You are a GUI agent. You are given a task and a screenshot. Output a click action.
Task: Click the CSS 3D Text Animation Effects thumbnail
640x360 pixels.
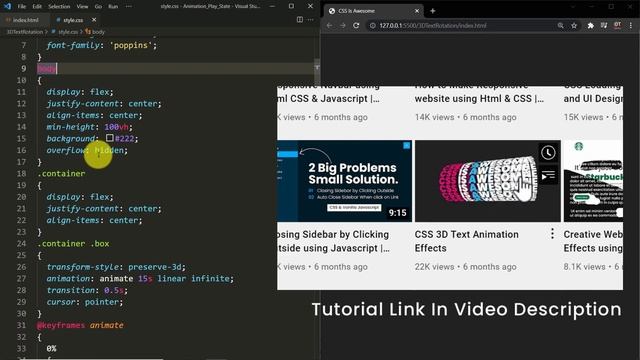point(487,181)
